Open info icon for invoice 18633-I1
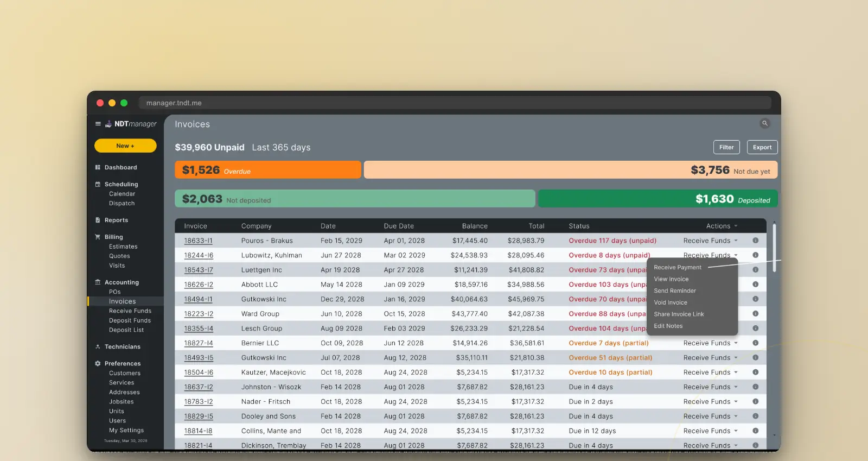Viewport: 868px width, 461px height. (x=755, y=240)
